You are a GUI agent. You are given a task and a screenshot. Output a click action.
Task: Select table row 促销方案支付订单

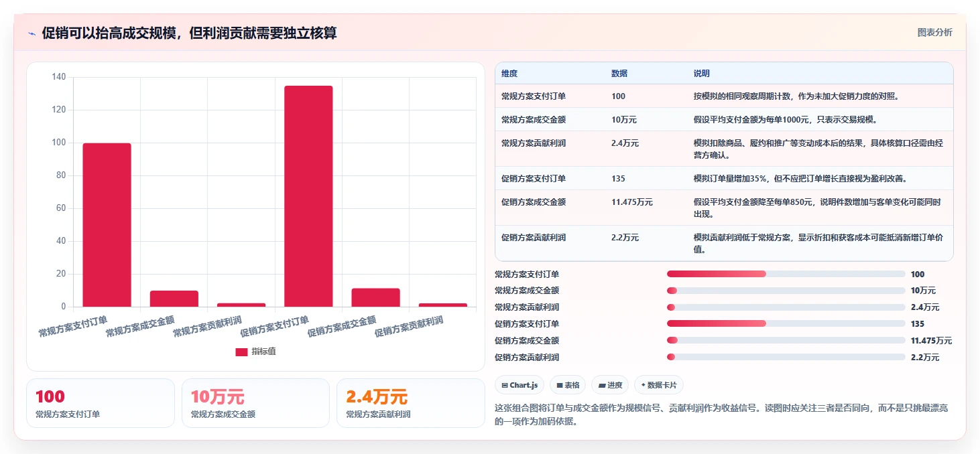(724, 179)
